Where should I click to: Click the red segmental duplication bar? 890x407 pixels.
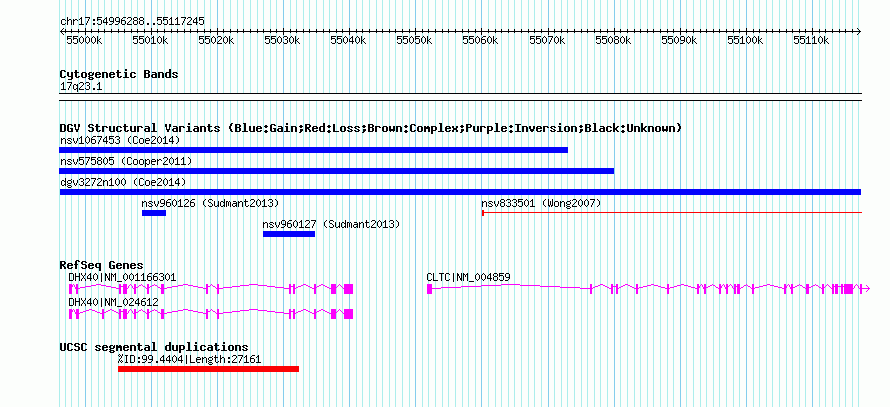[208, 369]
